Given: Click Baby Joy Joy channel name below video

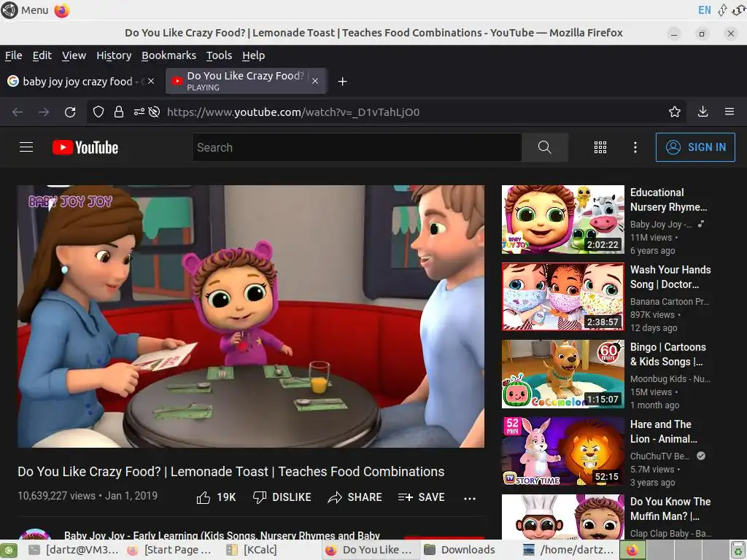Looking at the screenshot, I should coord(222,535).
